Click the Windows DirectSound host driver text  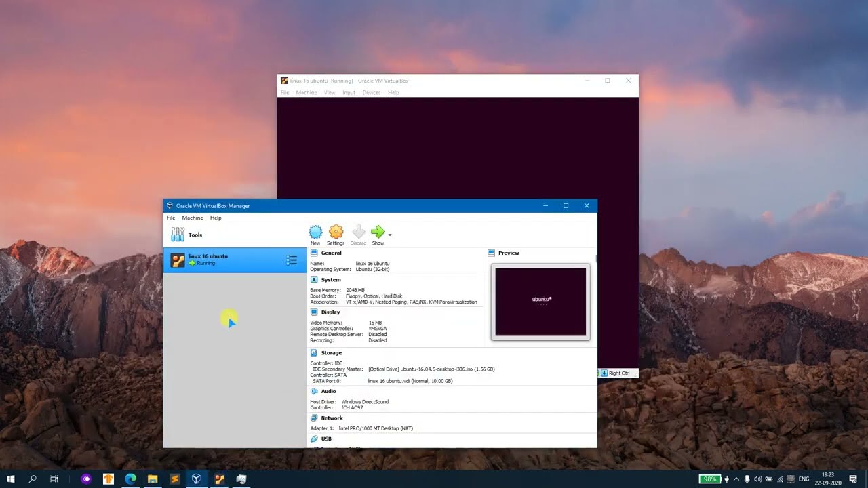click(x=365, y=402)
